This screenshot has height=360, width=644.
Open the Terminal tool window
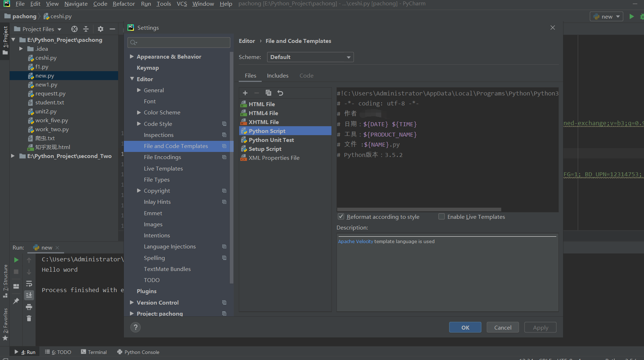[x=94, y=352]
